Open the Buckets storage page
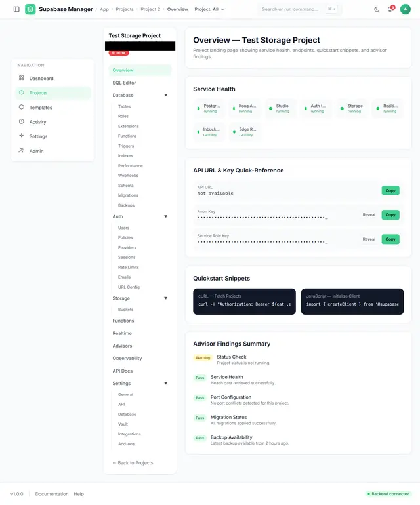The image size is (420, 505). point(126,310)
